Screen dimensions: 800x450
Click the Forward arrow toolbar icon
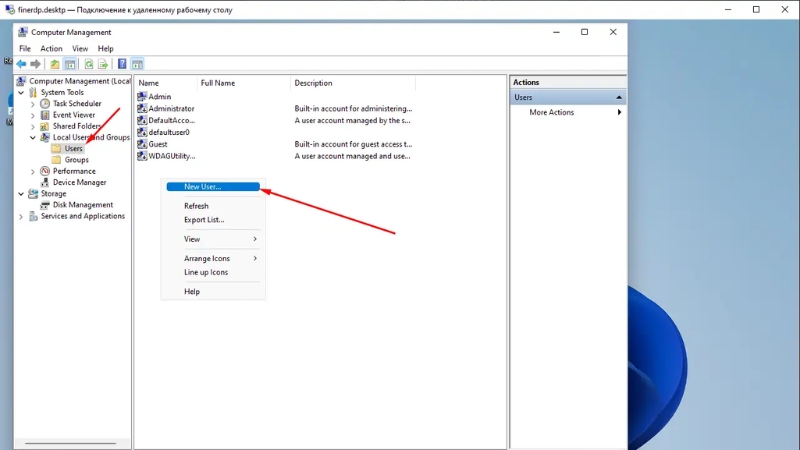coord(35,64)
